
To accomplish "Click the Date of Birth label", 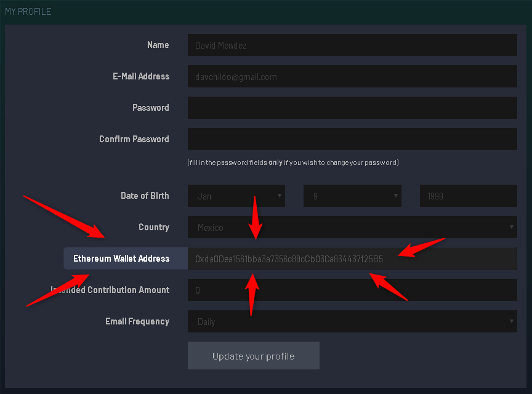I will point(145,196).
